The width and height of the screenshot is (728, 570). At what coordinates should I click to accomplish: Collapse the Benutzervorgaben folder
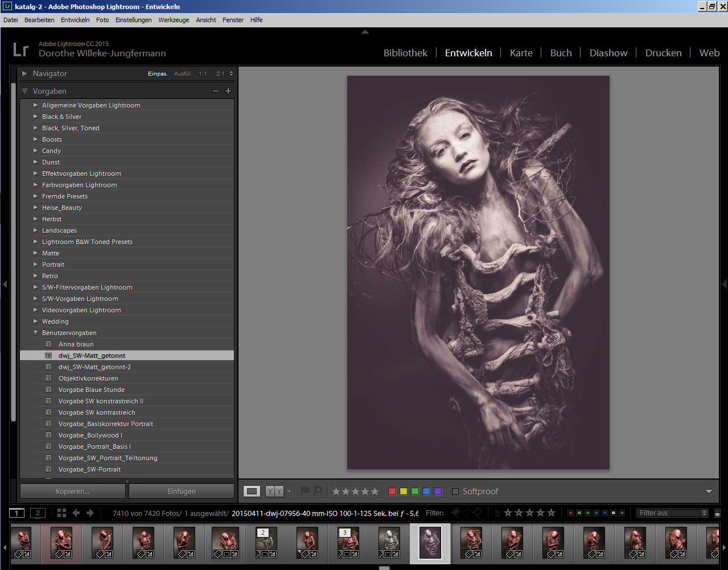(35, 333)
